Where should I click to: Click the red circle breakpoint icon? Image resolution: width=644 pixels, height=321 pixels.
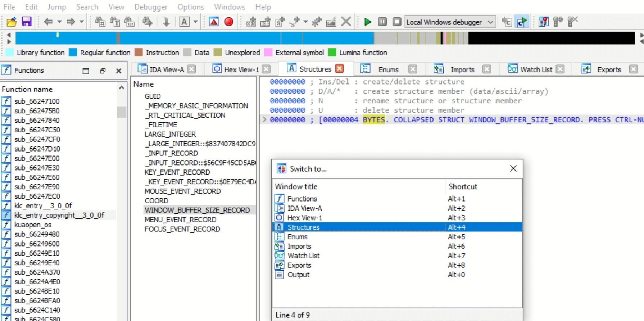[228, 22]
